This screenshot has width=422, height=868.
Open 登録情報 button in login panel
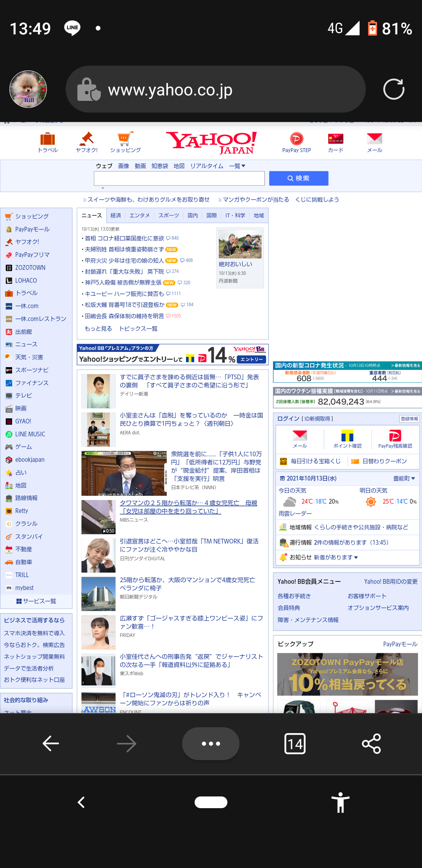pyautogui.click(x=409, y=419)
